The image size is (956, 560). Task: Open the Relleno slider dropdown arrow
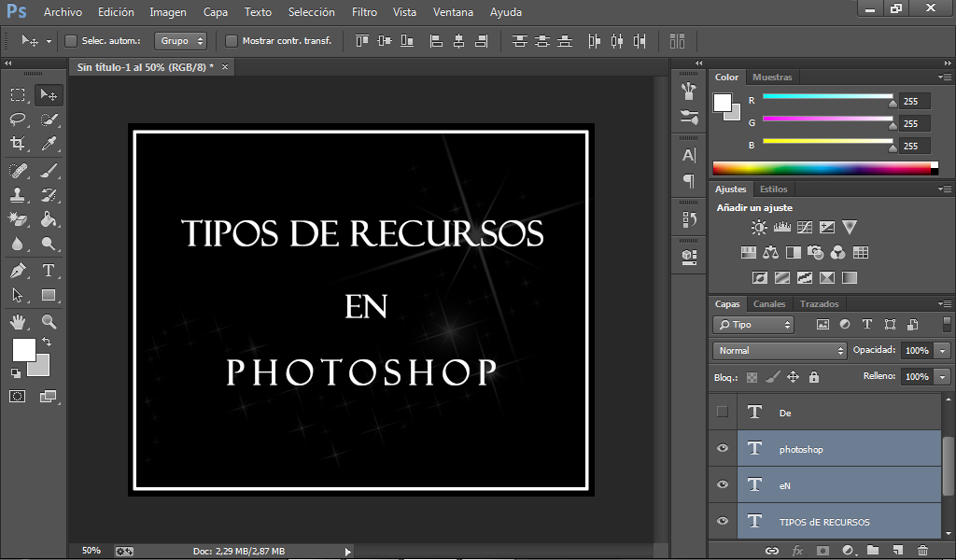click(x=943, y=376)
